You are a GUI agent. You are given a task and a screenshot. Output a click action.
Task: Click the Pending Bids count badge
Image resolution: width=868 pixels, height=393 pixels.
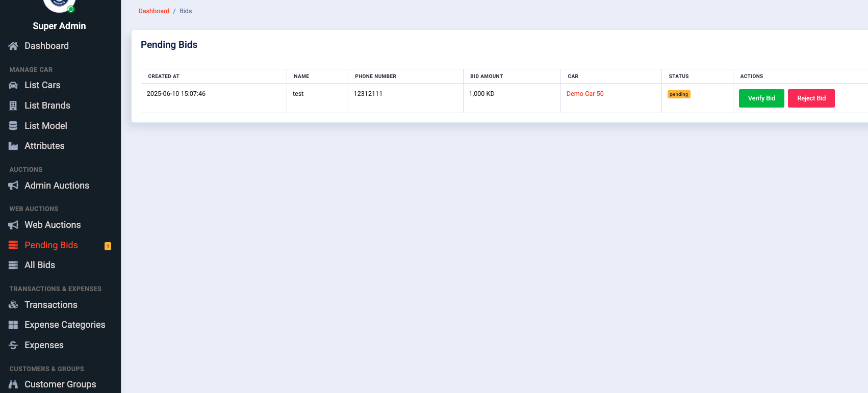[x=108, y=246]
